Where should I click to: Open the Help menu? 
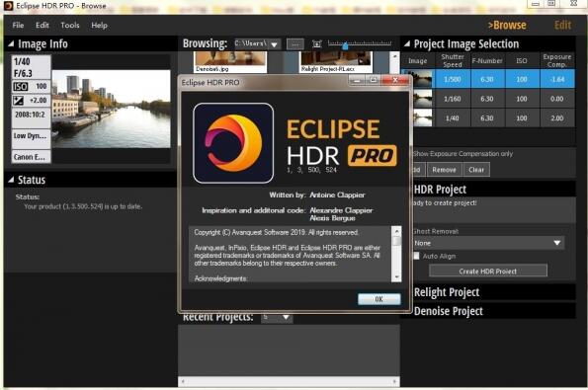pyautogui.click(x=100, y=25)
